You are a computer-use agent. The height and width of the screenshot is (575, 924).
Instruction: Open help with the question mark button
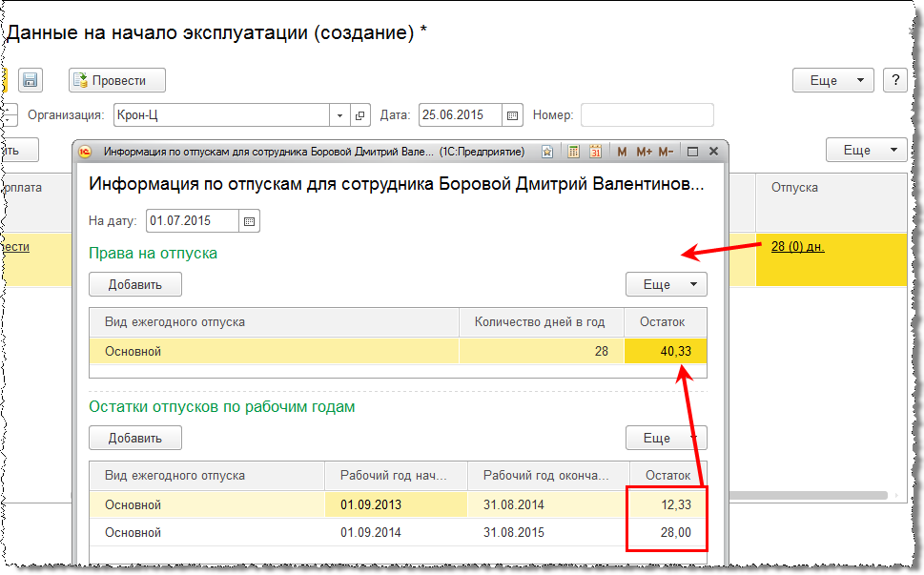tap(895, 80)
